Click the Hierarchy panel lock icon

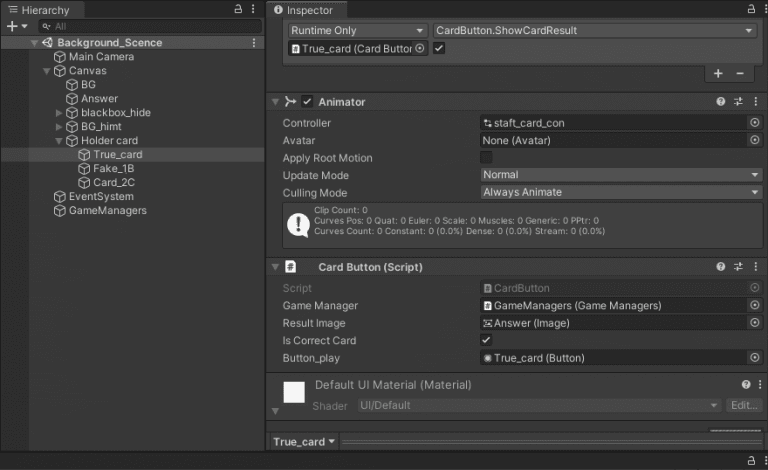(238, 9)
